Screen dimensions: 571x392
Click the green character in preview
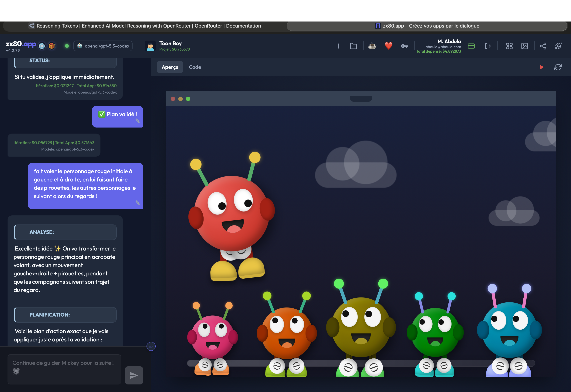[435, 334]
